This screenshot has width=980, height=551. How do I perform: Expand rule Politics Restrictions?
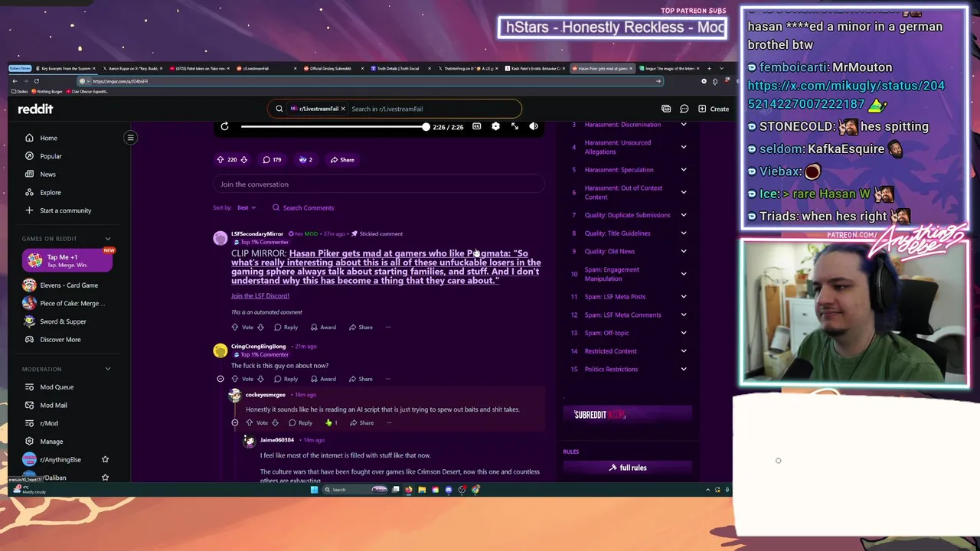[684, 369]
